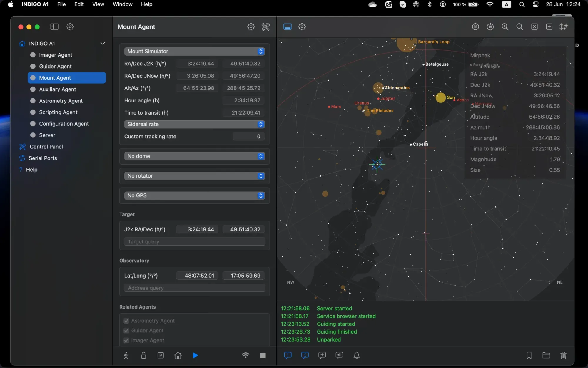The image size is (588, 368).
Task: Zoom in the sky chart
Action: point(505,27)
